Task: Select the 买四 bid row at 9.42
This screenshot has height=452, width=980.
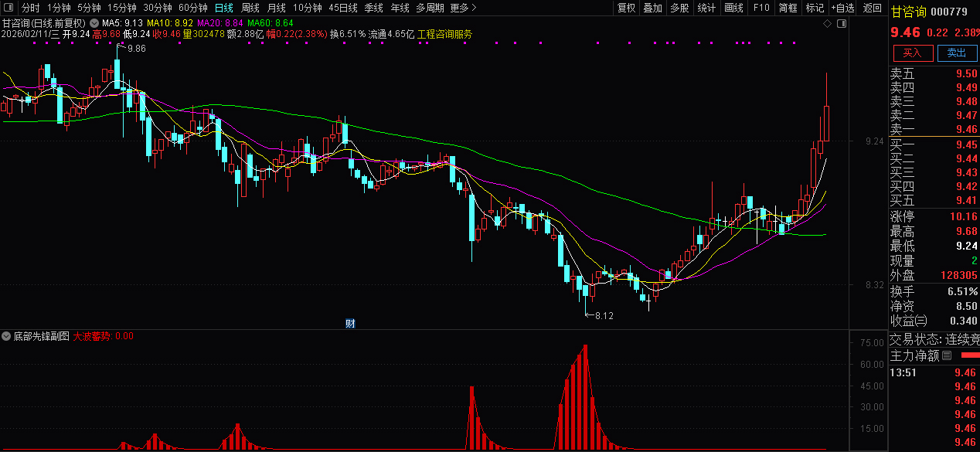Action: [934, 186]
